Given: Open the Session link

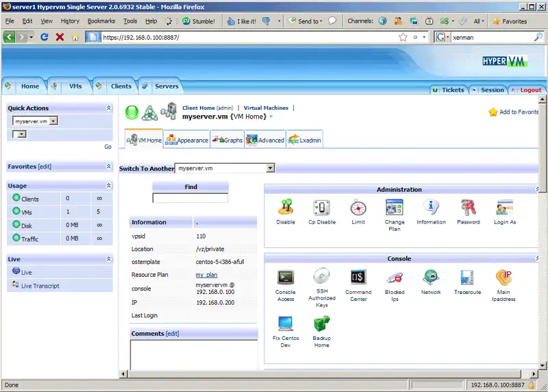Looking at the screenshot, I should point(492,90).
